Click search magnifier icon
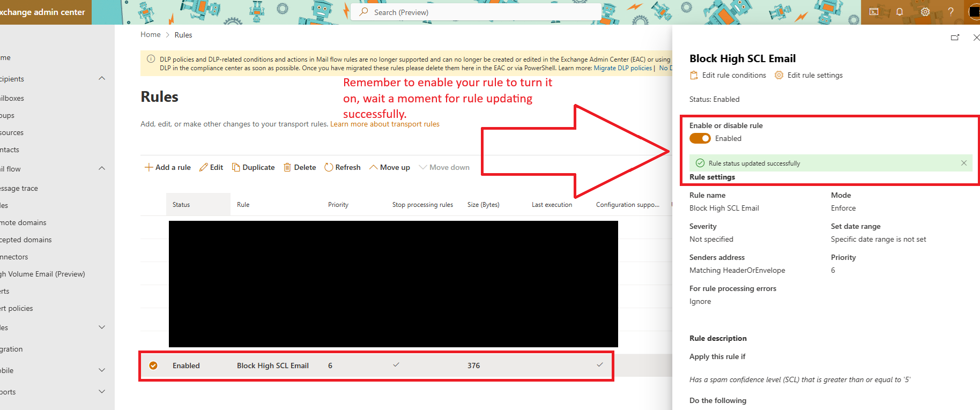 click(x=364, y=12)
